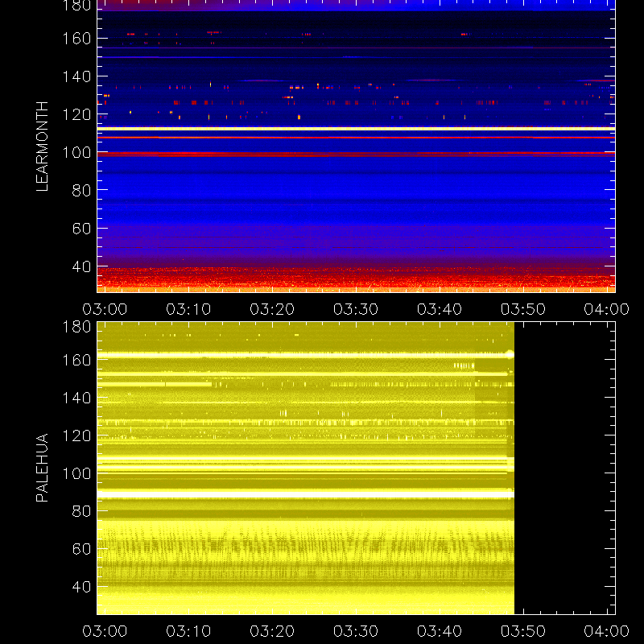644x644 pixels.
Task: Click the 03:40 time label under Learmonth plot
Action: 440,309
